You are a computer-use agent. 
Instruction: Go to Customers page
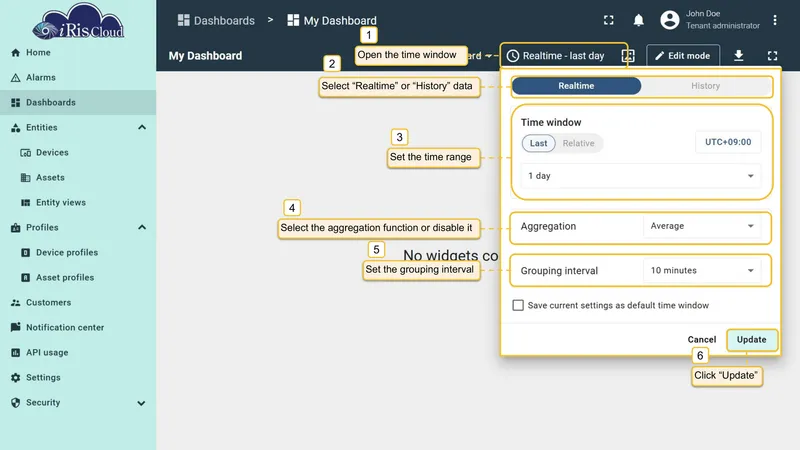click(x=78, y=303)
